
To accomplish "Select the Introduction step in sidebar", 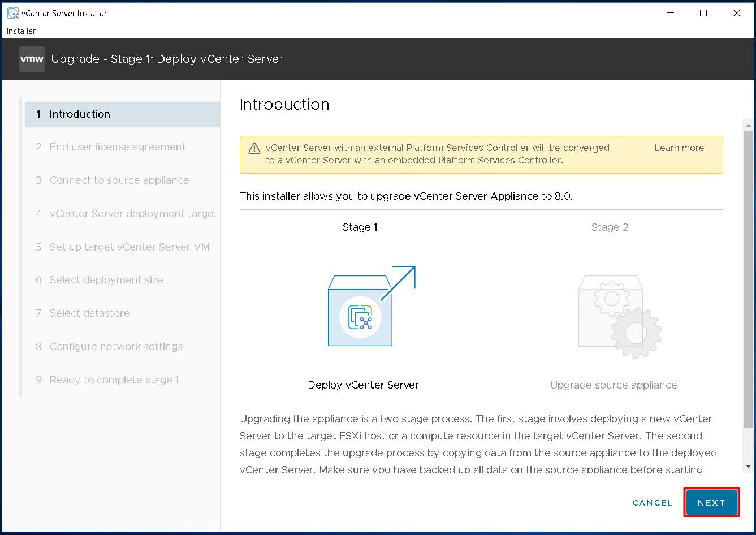I will point(122,114).
